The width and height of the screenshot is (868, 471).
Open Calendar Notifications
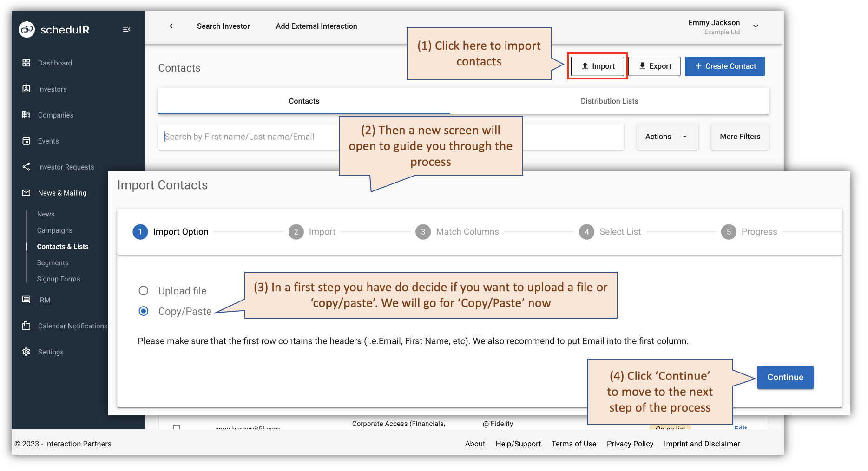pyautogui.click(x=72, y=326)
